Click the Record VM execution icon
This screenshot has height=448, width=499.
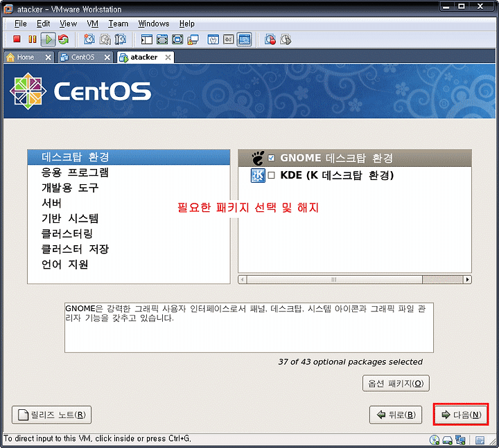(270, 39)
